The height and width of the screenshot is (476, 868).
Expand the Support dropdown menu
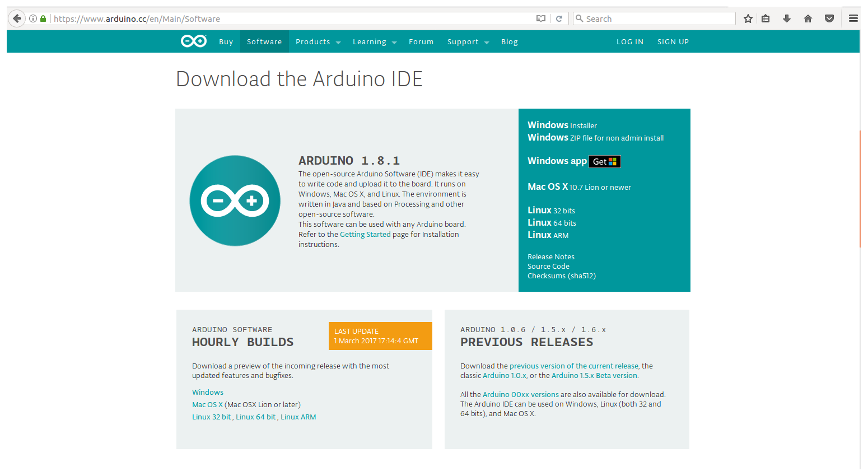pyautogui.click(x=468, y=41)
